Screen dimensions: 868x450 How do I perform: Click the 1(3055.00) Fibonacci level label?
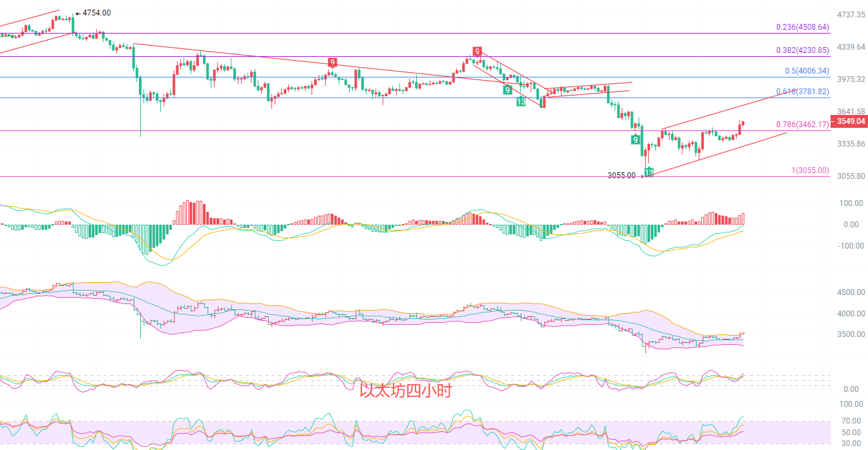[810, 170]
